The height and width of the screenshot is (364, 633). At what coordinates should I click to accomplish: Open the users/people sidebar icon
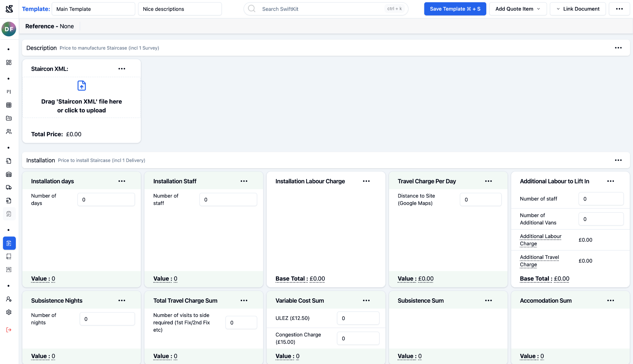point(9,131)
